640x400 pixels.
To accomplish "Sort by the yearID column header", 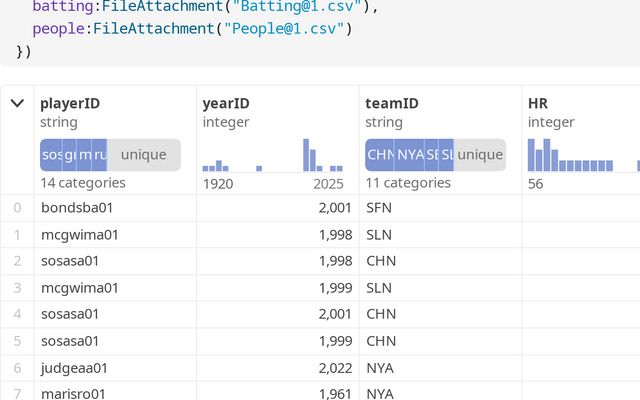I will click(226, 103).
